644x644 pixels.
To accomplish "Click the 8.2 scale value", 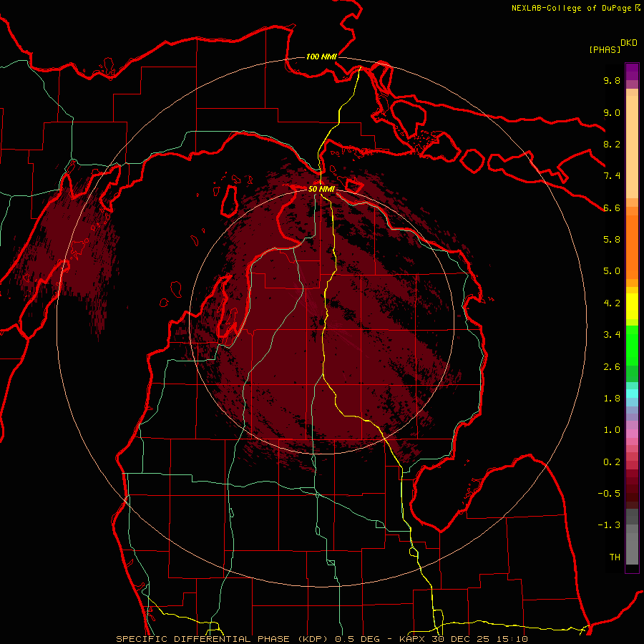I will tap(612, 144).
